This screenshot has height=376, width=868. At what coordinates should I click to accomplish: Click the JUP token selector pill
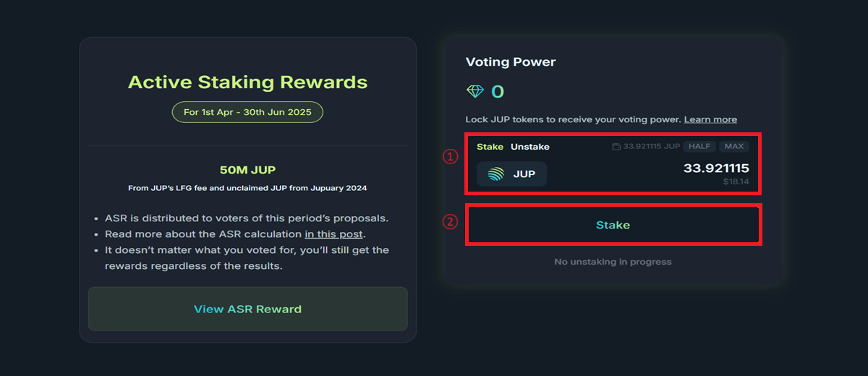pos(511,174)
